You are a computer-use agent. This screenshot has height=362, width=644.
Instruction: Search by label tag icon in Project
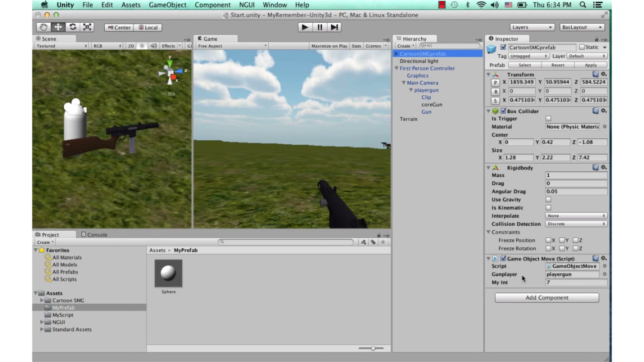click(373, 242)
